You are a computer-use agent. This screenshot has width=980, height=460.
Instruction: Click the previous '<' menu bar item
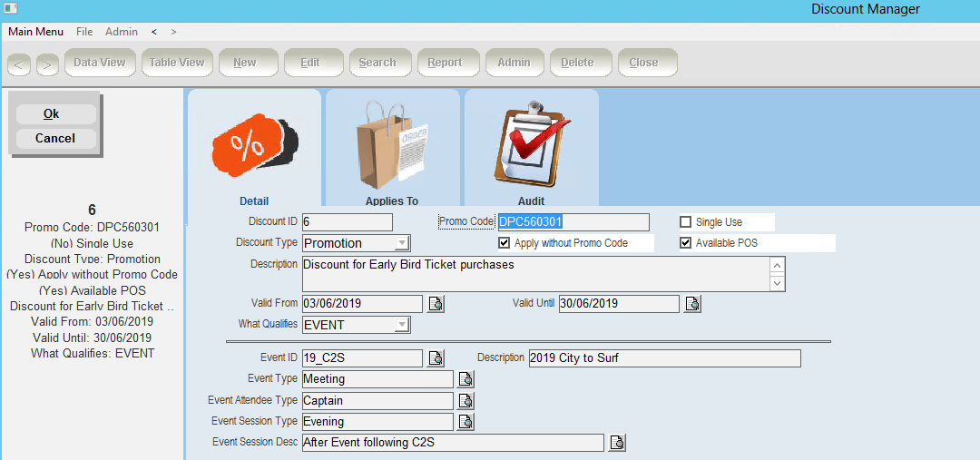[x=154, y=31]
